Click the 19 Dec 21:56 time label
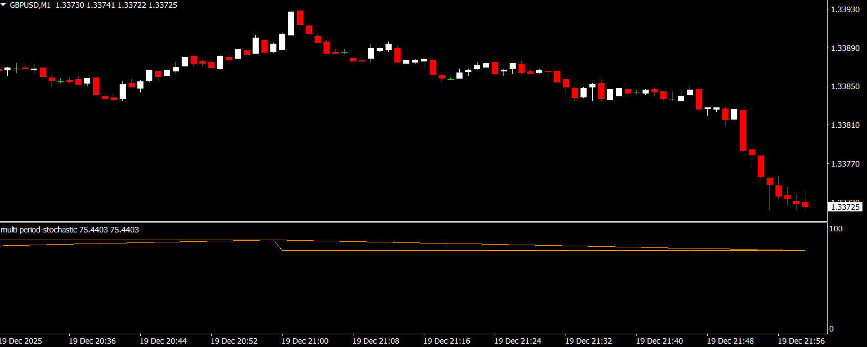 point(801,340)
